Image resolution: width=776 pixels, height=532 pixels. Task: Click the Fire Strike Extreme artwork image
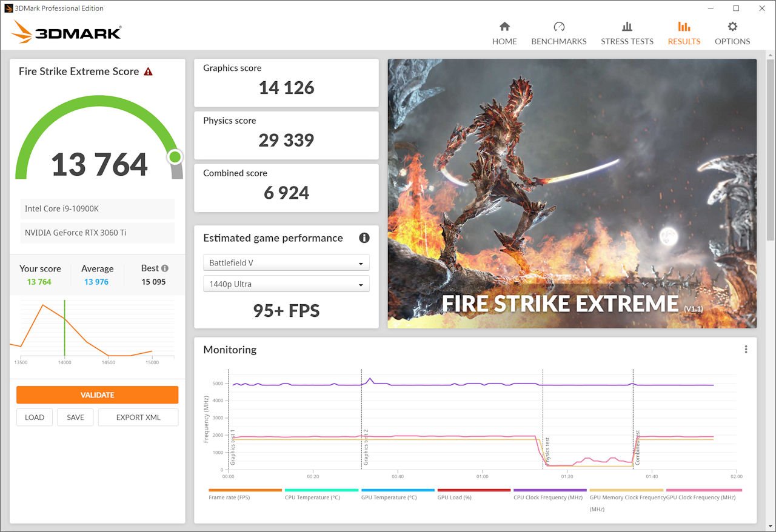572,193
